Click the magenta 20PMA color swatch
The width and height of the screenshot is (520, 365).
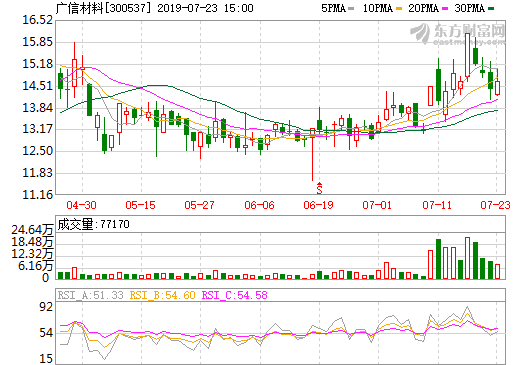444,9
